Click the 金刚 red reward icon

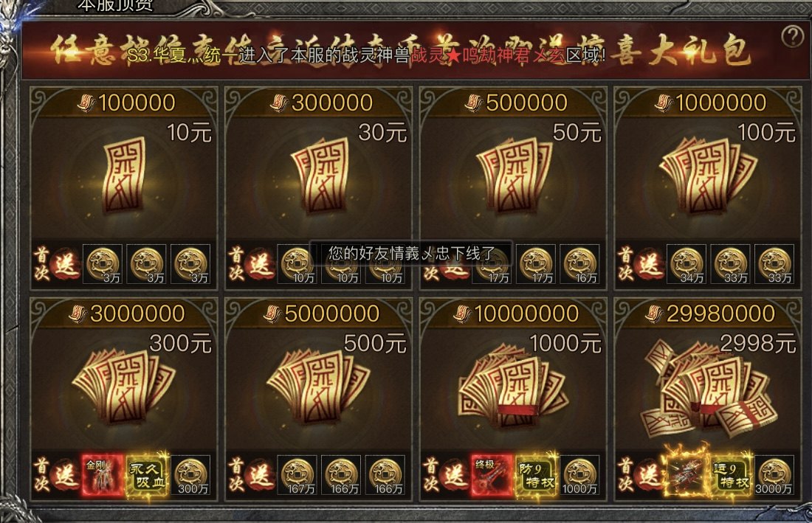click(103, 475)
